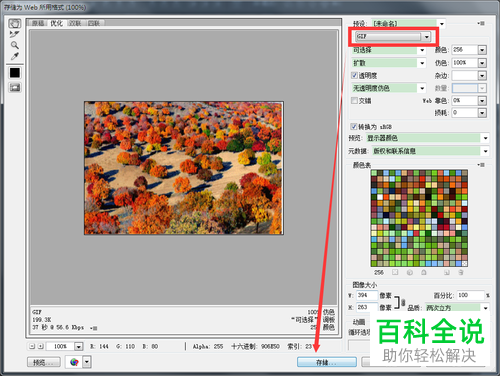500x376 pixels.
Task: Delete selected color trash icon
Action: pos(461,272)
